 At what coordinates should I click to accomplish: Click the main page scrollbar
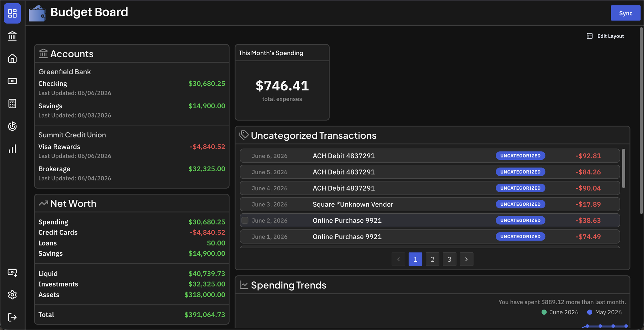click(x=641, y=121)
